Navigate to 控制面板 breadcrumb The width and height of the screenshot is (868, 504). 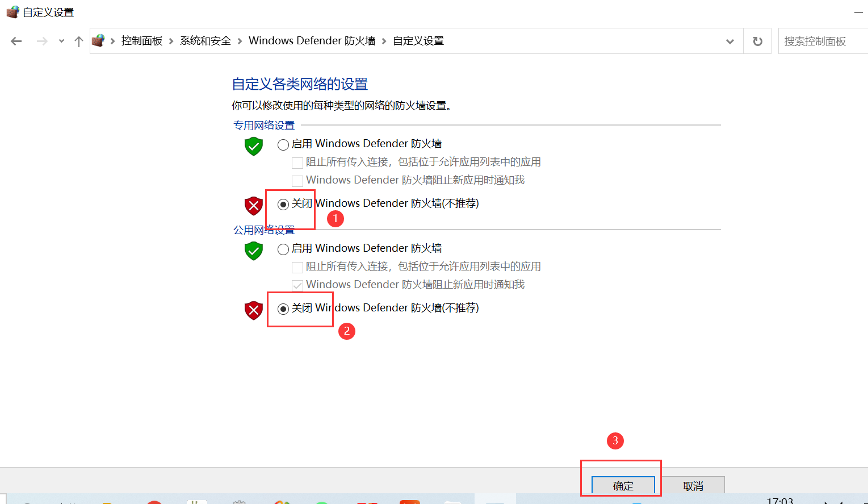[142, 41]
